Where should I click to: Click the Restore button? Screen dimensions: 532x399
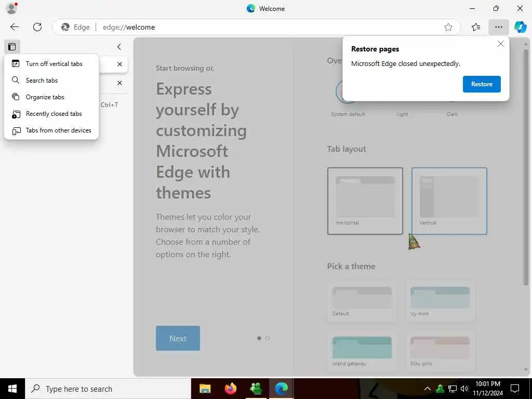[x=482, y=84]
